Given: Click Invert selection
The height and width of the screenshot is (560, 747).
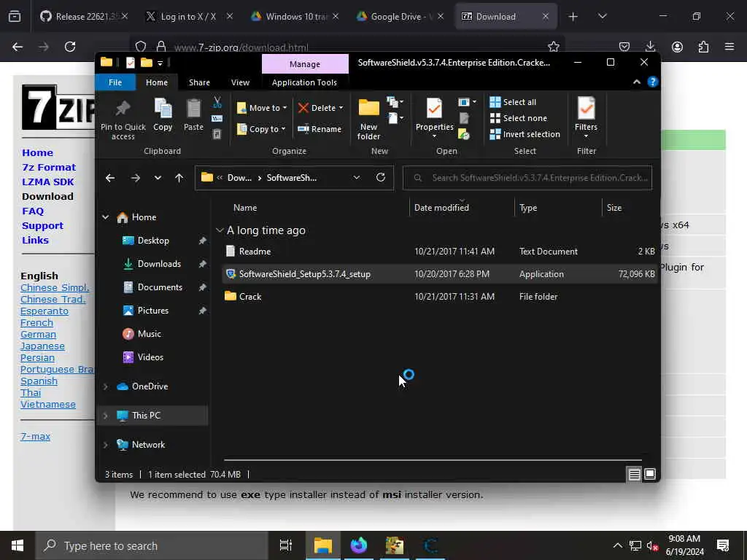Looking at the screenshot, I should tap(525, 134).
